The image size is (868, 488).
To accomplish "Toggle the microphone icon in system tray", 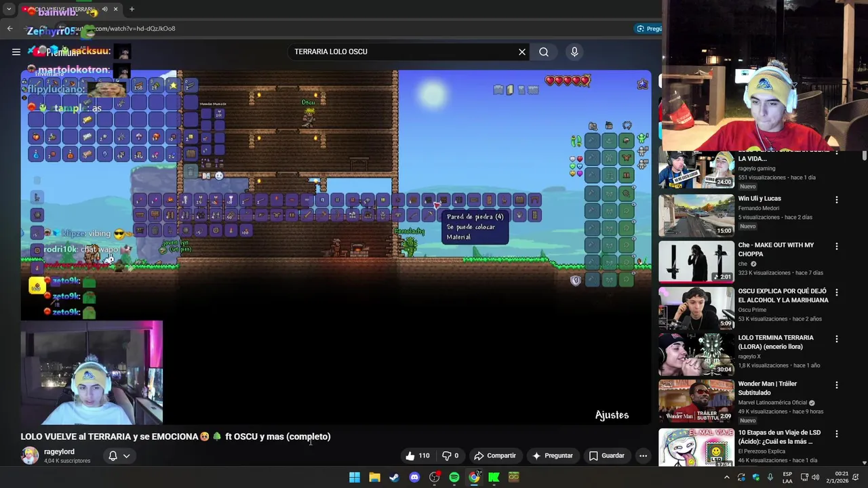I will point(770,477).
